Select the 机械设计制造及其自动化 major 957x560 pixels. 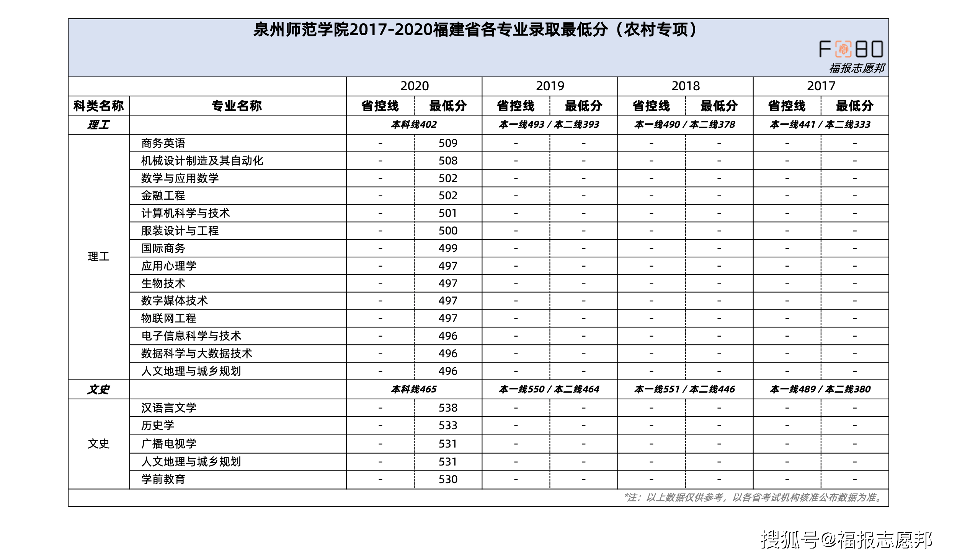point(202,161)
